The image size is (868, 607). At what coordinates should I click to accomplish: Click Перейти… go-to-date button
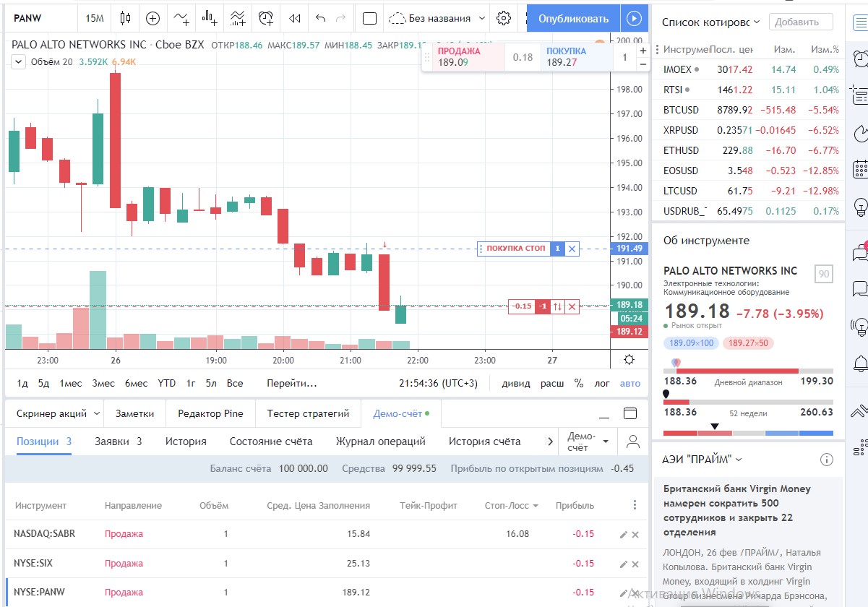292,383
